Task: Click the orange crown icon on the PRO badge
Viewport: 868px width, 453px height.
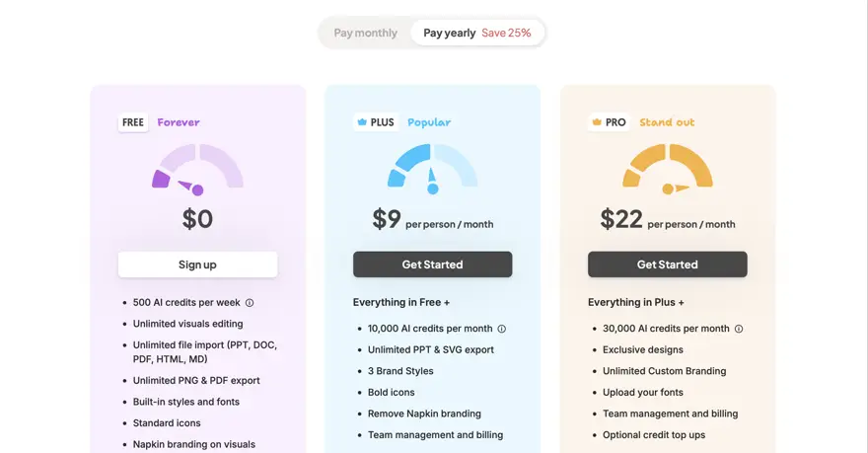Action: point(597,122)
